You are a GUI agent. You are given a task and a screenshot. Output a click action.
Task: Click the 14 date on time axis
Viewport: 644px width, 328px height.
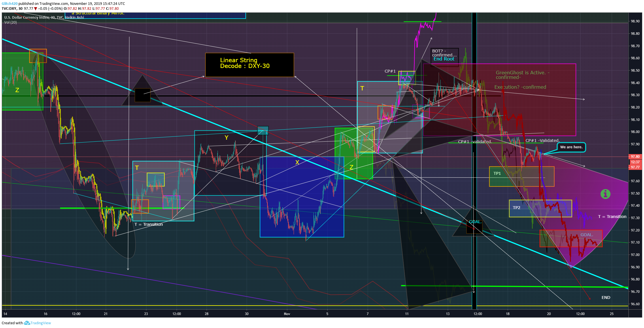click(x=5, y=314)
